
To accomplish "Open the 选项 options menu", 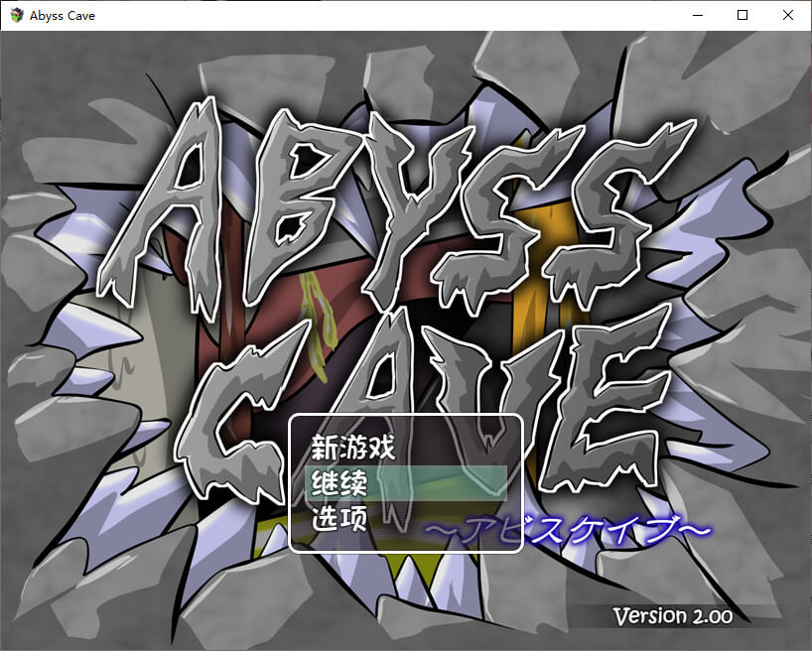I will (x=339, y=518).
